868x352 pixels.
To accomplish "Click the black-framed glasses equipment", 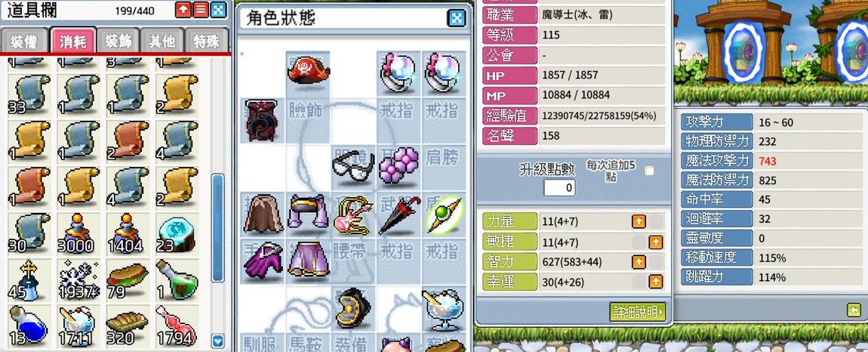I will (353, 166).
